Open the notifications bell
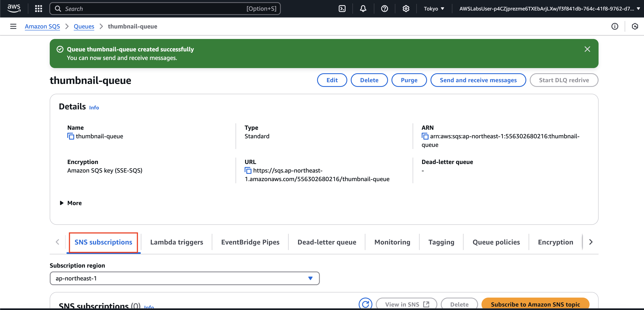The height and width of the screenshot is (310, 644). coord(363,9)
